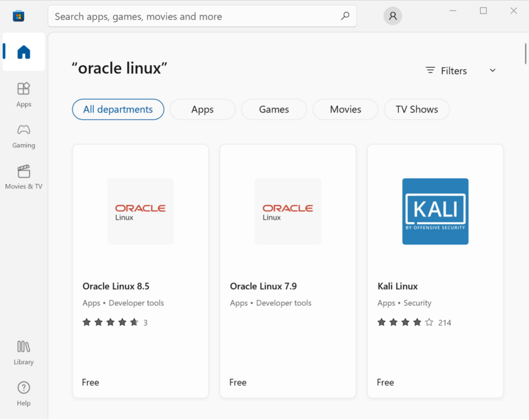Viewport: 529px width, 420px height.
Task: Open the chevron next to Filters
Action: (492, 70)
